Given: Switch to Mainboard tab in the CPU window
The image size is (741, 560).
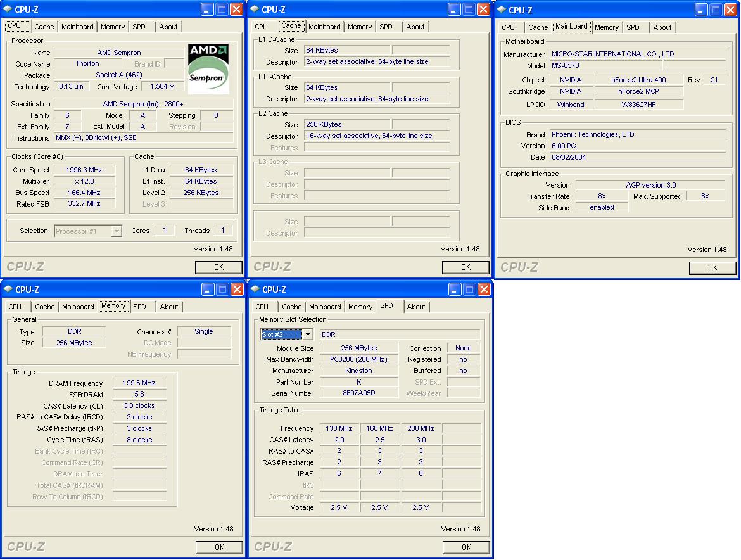Looking at the screenshot, I should (x=77, y=27).
